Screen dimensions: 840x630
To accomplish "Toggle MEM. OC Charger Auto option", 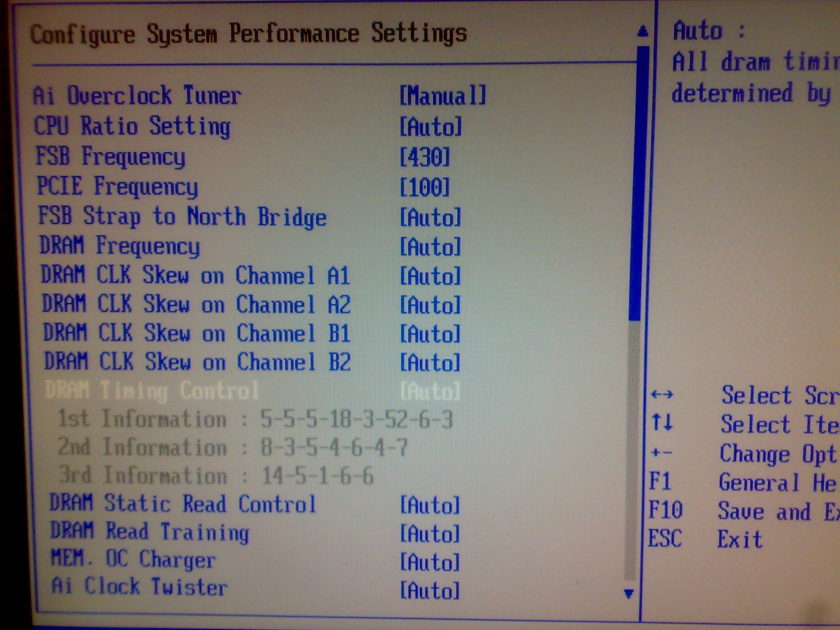I will tap(430, 562).
